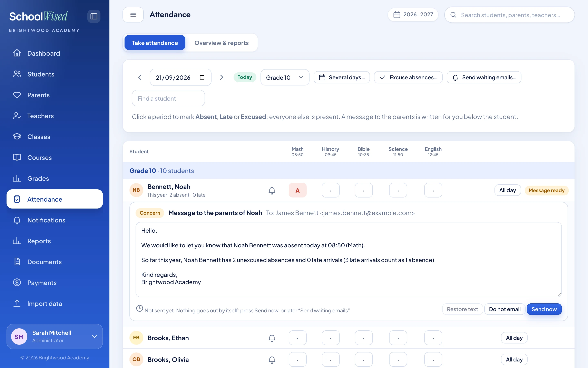Toggle Ethan Brooks's Science period

(x=398, y=338)
